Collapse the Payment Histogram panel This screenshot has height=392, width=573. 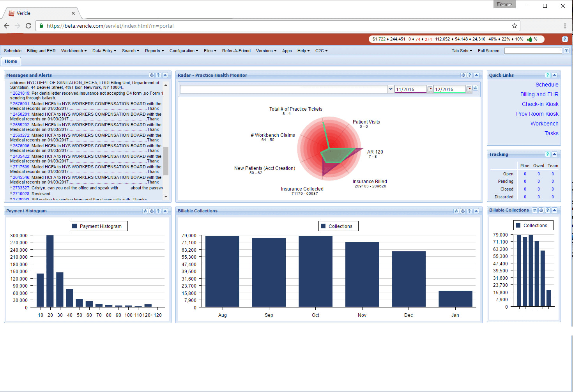click(165, 211)
